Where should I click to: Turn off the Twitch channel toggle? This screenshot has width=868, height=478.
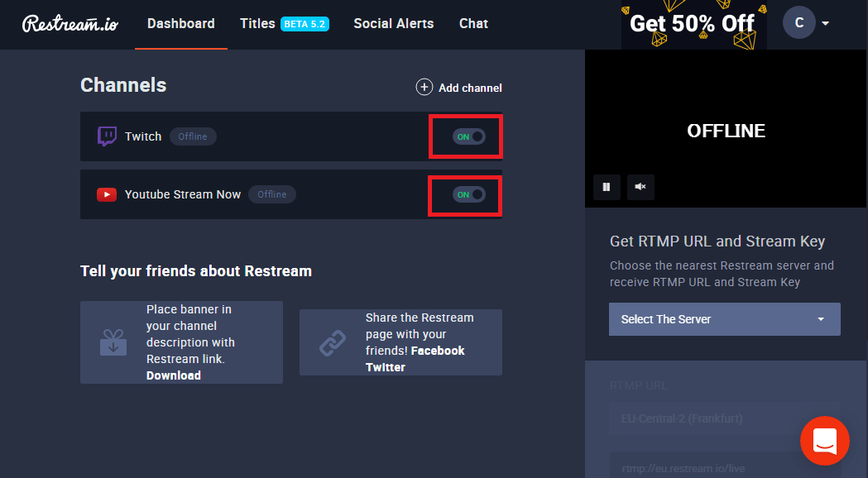pos(469,136)
